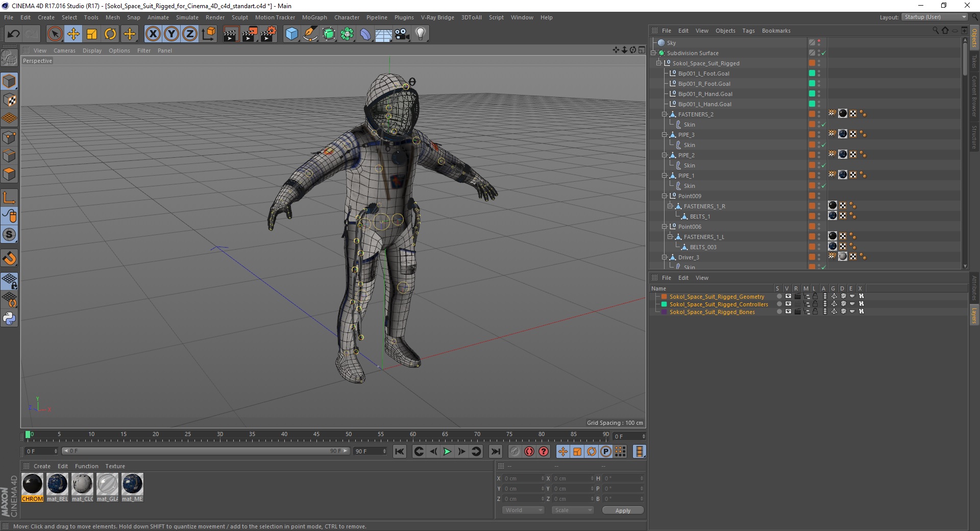This screenshot has width=980, height=531.
Task: Switch to Points mode
Action: point(9,137)
